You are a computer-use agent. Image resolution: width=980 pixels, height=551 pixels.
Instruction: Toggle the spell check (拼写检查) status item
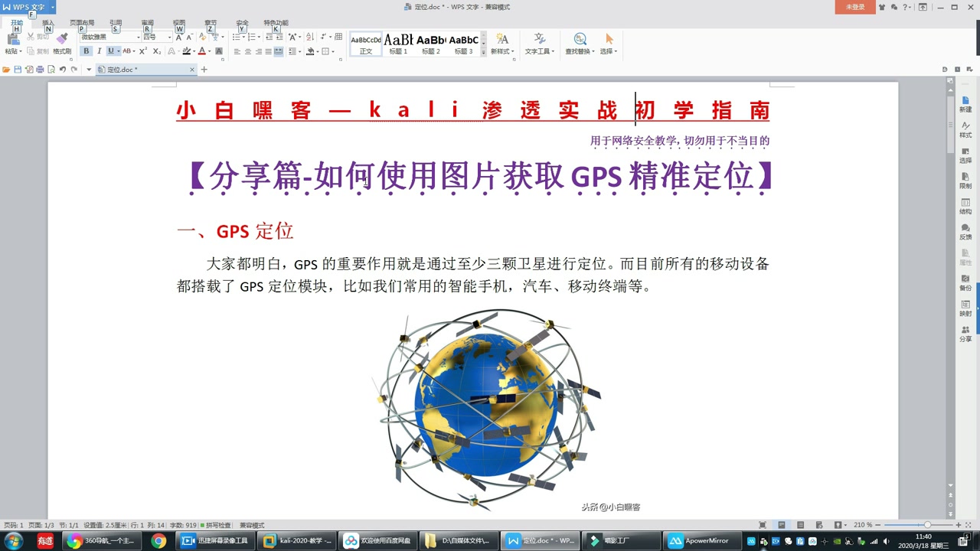pos(215,526)
